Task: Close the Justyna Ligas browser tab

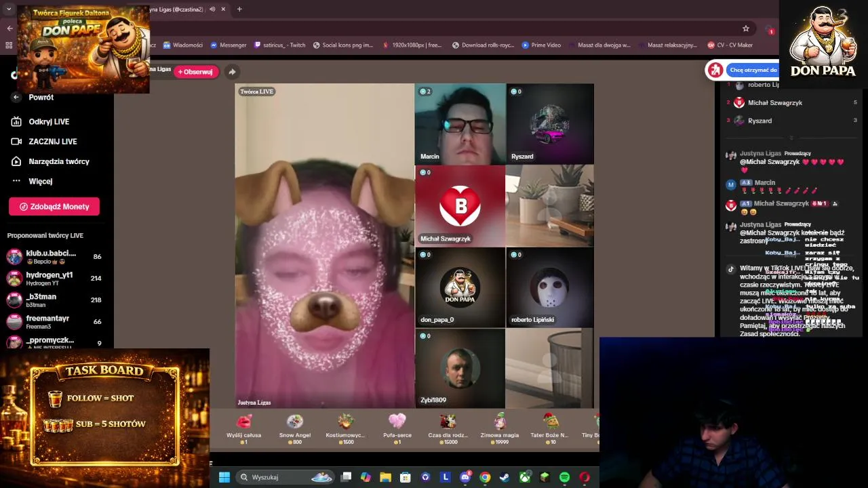Action: [223, 9]
